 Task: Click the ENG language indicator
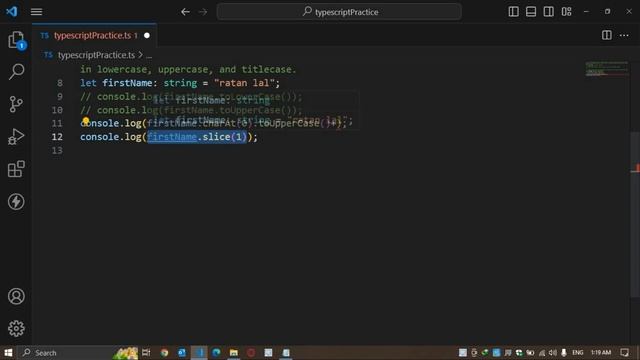(578, 353)
